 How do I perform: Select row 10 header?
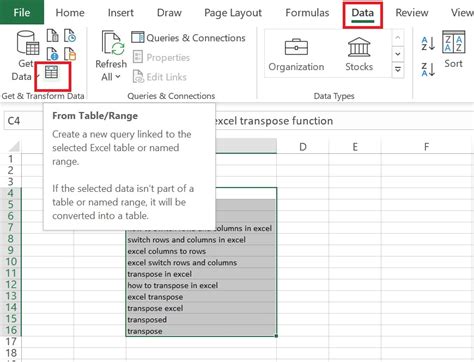pos(11,262)
